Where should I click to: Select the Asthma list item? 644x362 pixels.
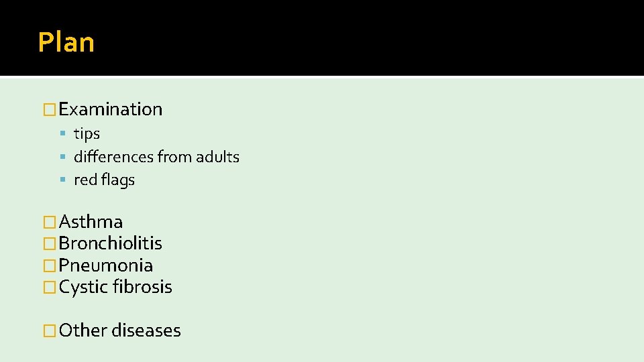[x=91, y=222]
